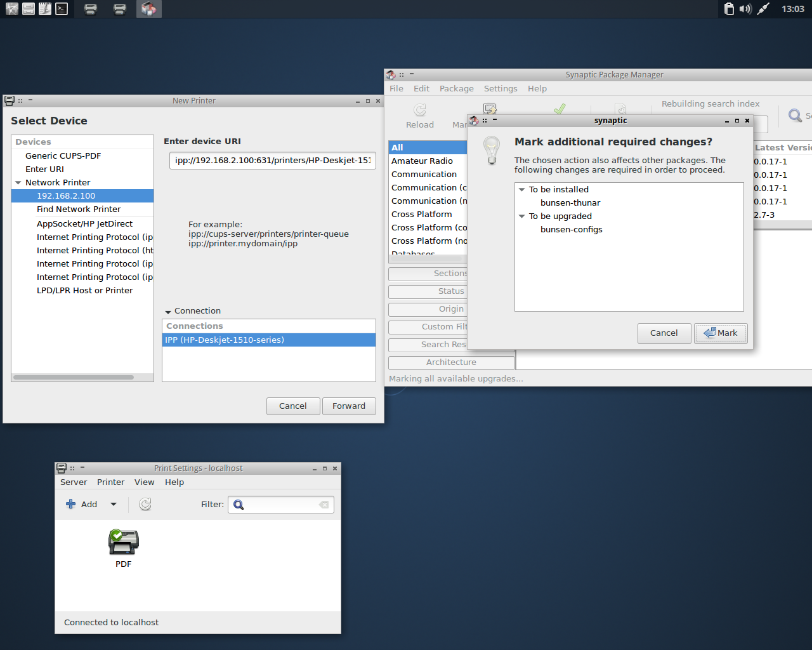Cancel the synaptic required changes dialog
Screen dimensions: 812x650
coord(664,333)
